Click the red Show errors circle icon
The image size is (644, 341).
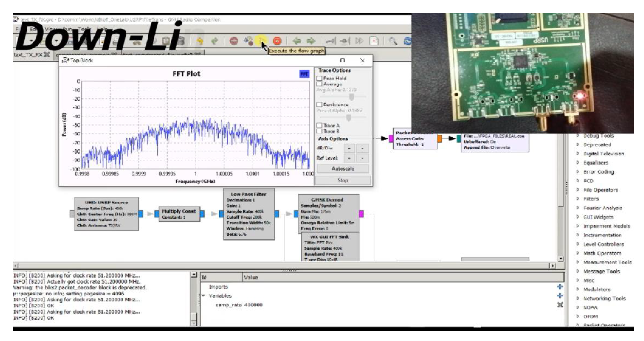click(233, 40)
